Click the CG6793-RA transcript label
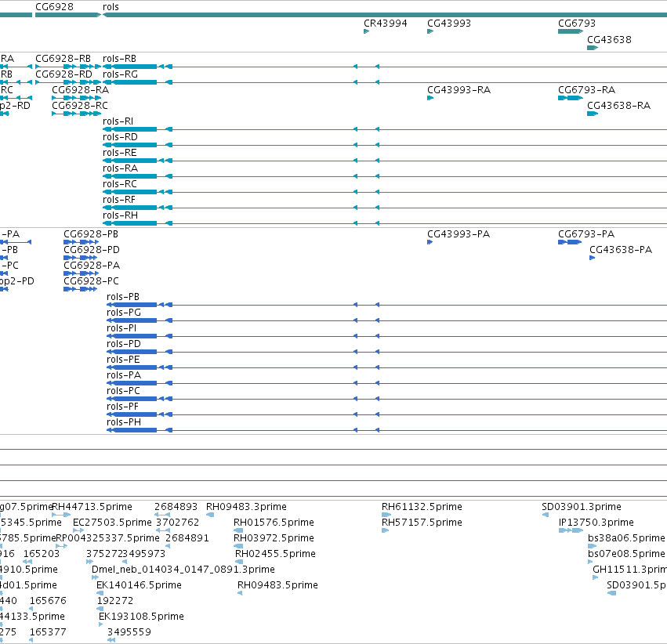The image size is (667, 644). click(586, 90)
